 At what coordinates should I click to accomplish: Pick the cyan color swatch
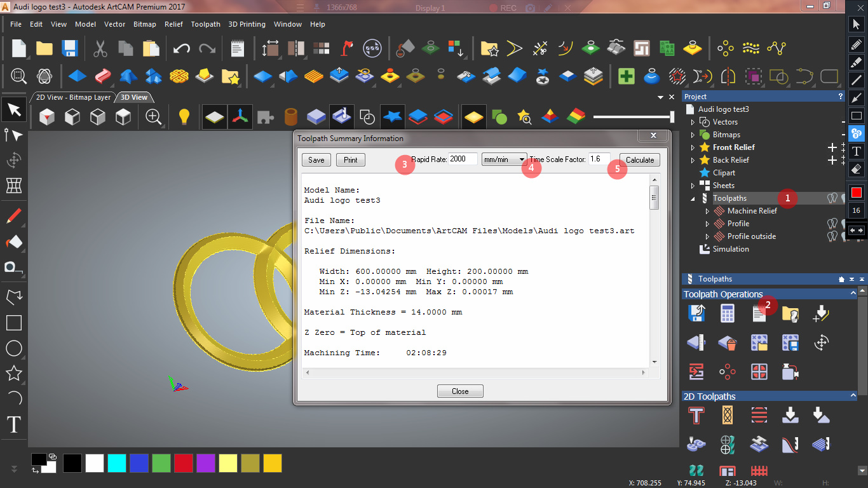coord(116,463)
